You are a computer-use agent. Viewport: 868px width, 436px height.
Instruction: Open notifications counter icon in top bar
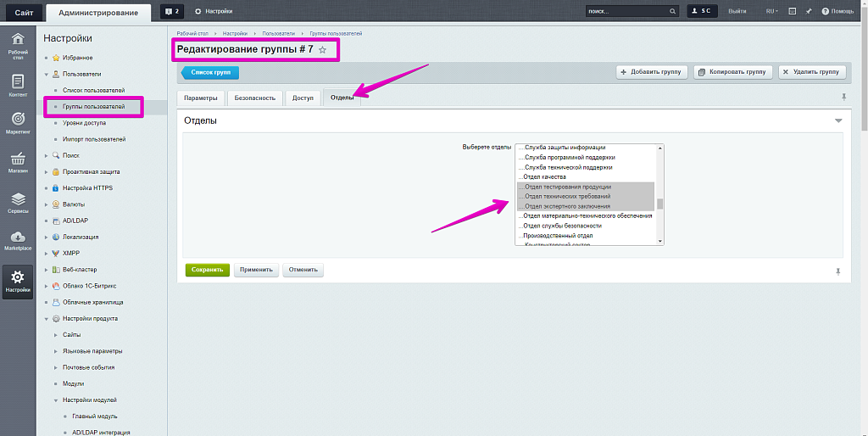(x=172, y=11)
